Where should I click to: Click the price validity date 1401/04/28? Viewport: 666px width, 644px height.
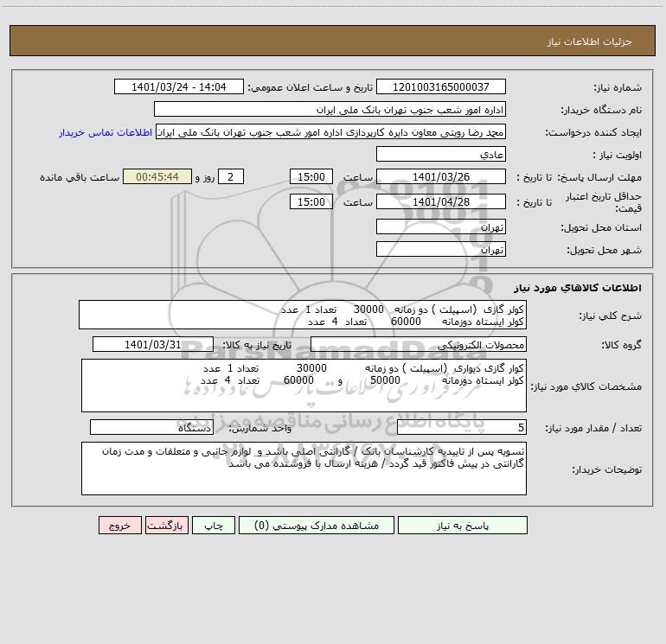click(441, 201)
